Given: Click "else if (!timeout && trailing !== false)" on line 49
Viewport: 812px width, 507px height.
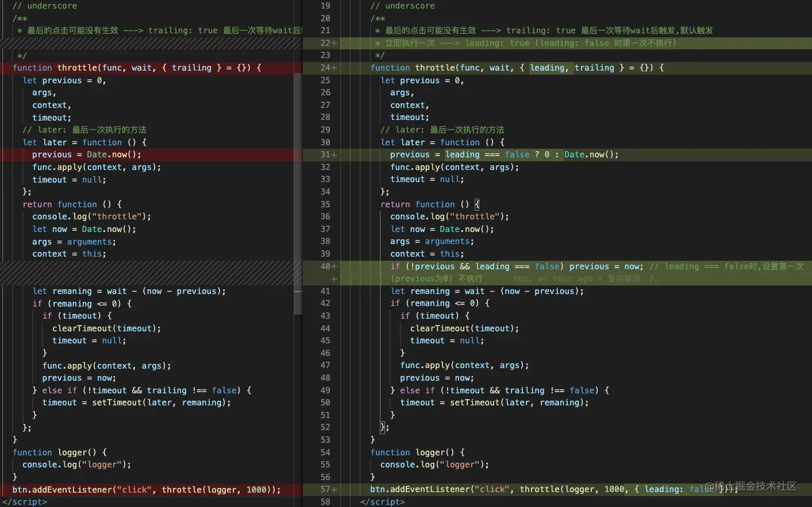Looking at the screenshot, I should (x=499, y=390).
